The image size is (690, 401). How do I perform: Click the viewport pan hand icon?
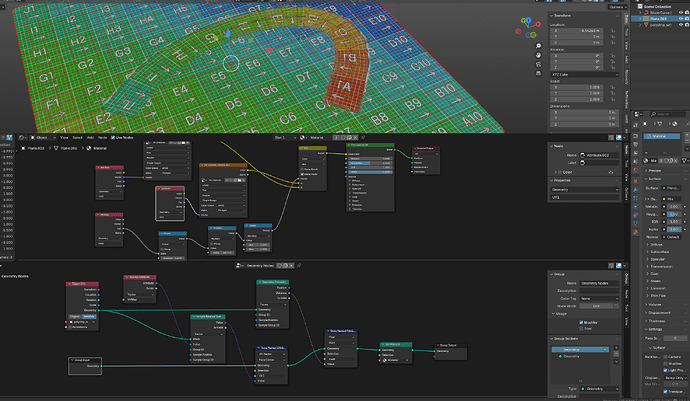tap(538, 55)
